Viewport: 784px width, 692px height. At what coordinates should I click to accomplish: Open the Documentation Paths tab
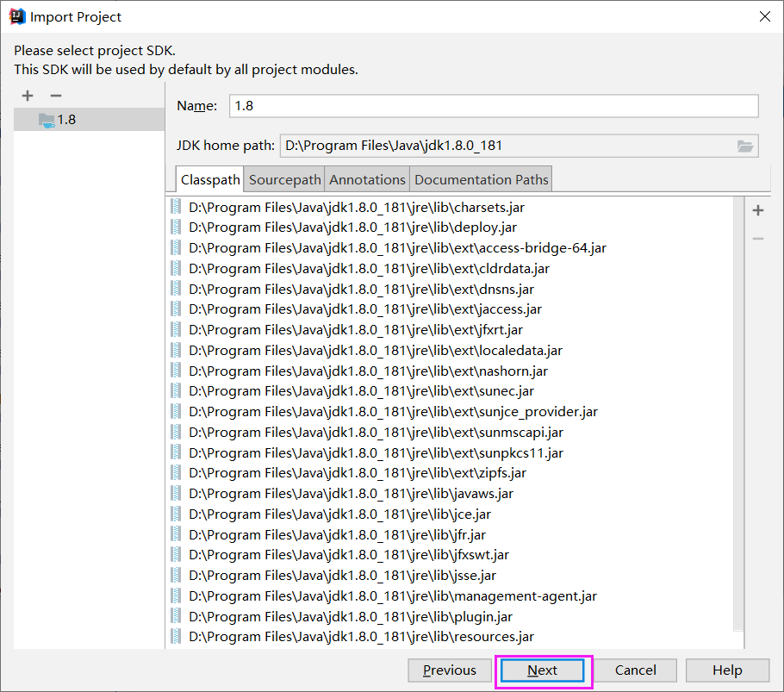click(x=480, y=178)
